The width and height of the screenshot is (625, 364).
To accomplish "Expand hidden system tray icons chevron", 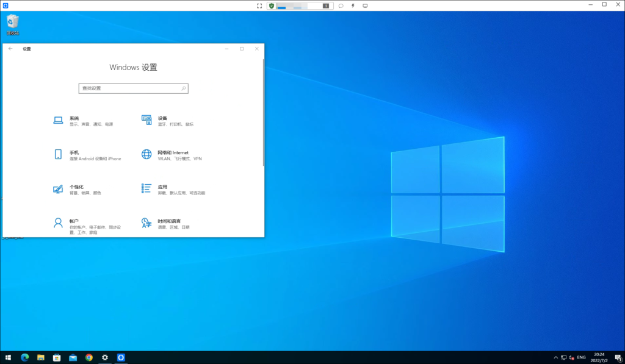I will click(x=555, y=357).
